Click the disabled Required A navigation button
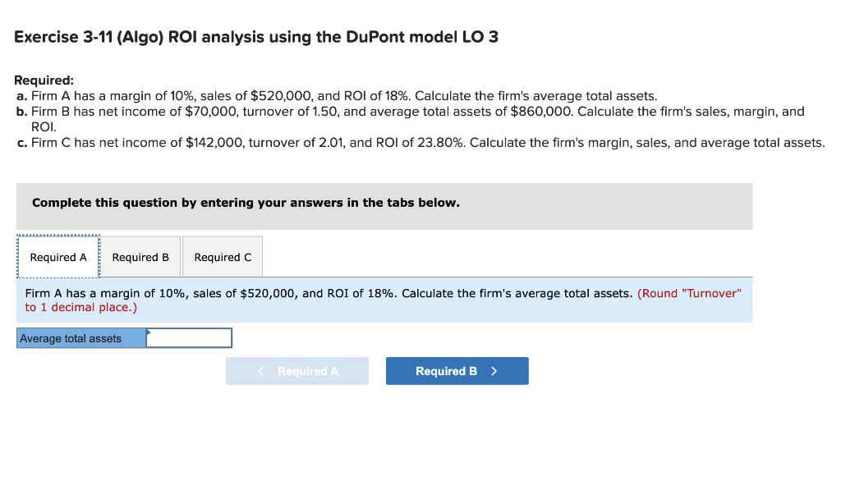The image size is (841, 504). point(297,370)
